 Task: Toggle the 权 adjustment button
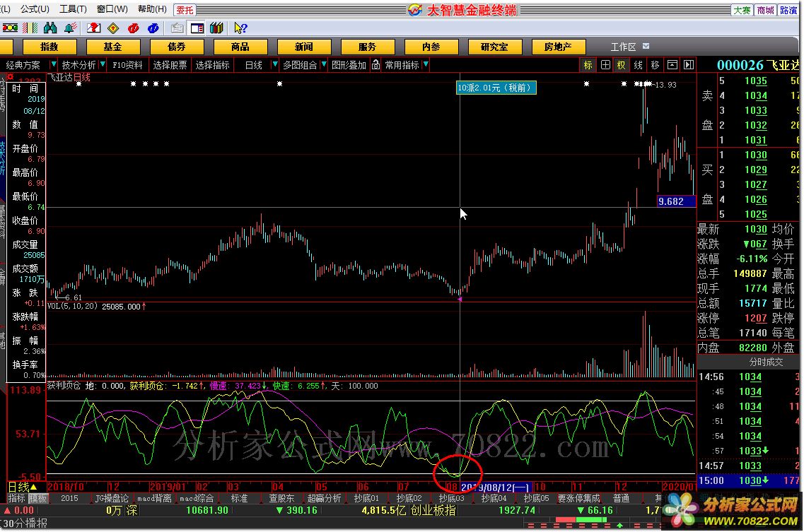click(622, 65)
